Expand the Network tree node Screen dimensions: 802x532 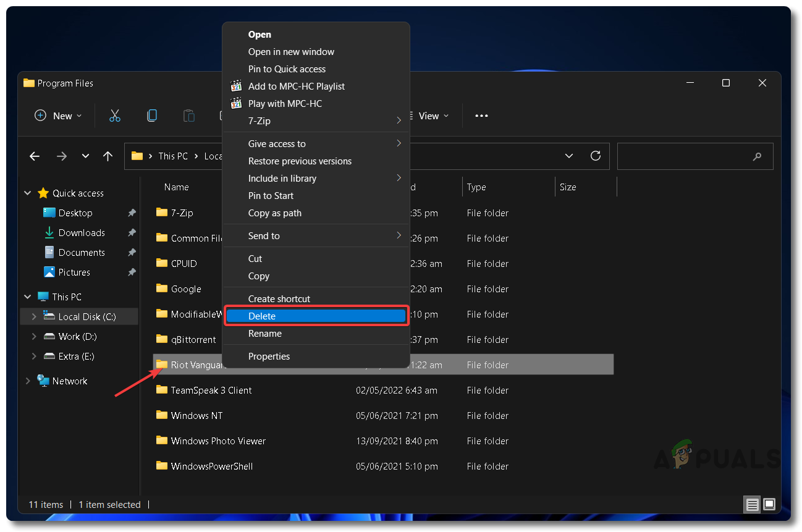pos(27,381)
